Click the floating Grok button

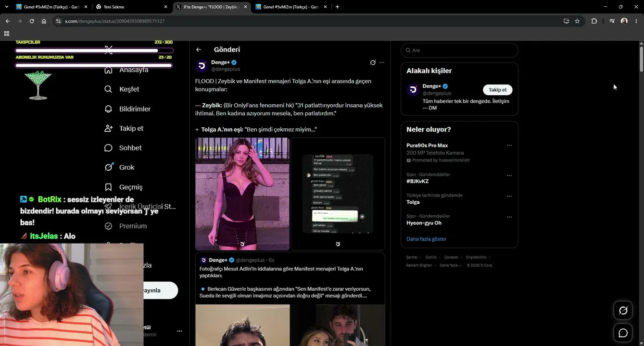(623, 310)
